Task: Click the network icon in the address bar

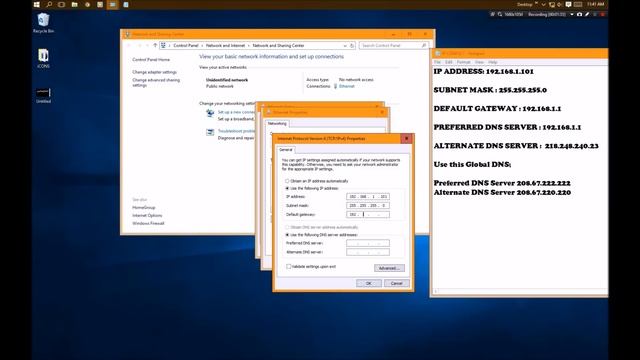Action: tap(163, 45)
